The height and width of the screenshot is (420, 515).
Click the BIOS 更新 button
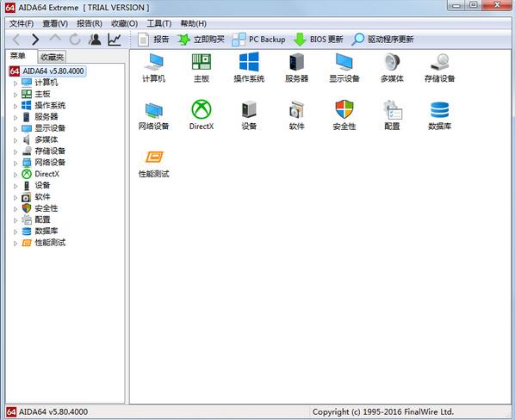click(319, 40)
